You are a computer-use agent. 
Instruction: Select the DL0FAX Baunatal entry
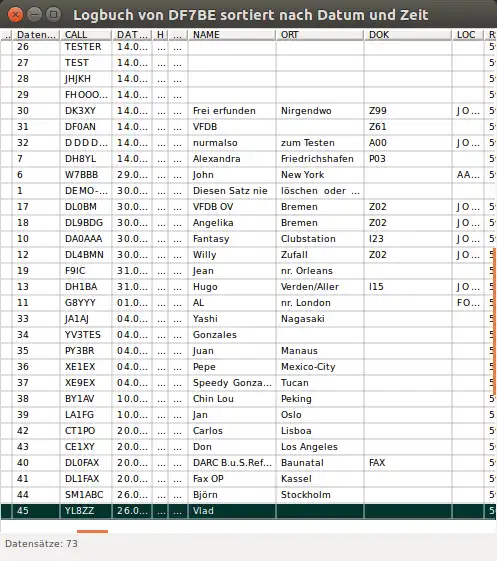pos(248,463)
